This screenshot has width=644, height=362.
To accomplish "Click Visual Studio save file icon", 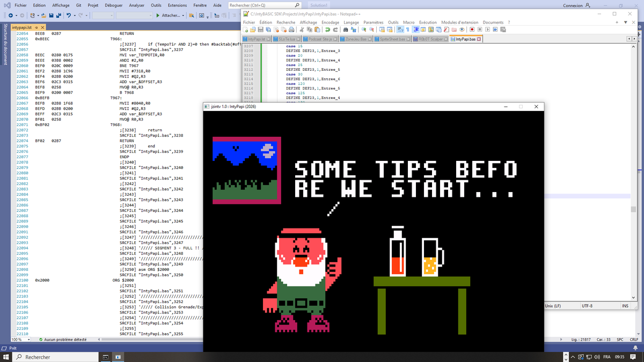I will [x=51, y=15].
